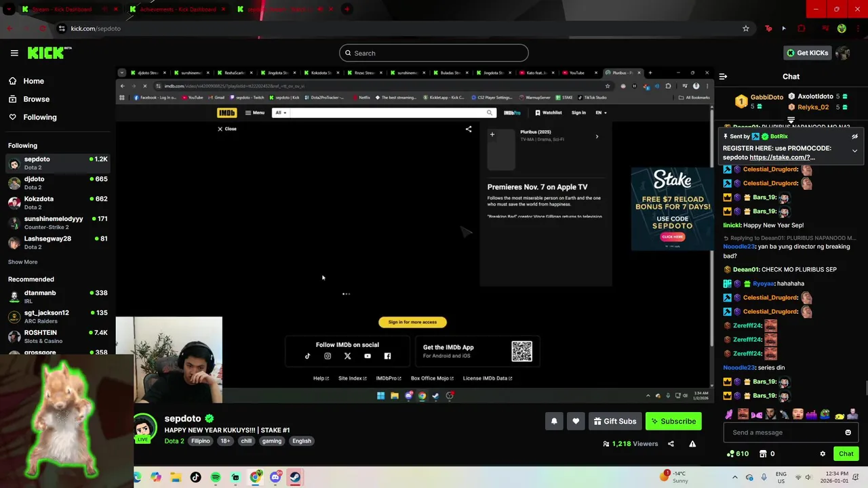Report stream via warning triangle icon

(x=692, y=444)
